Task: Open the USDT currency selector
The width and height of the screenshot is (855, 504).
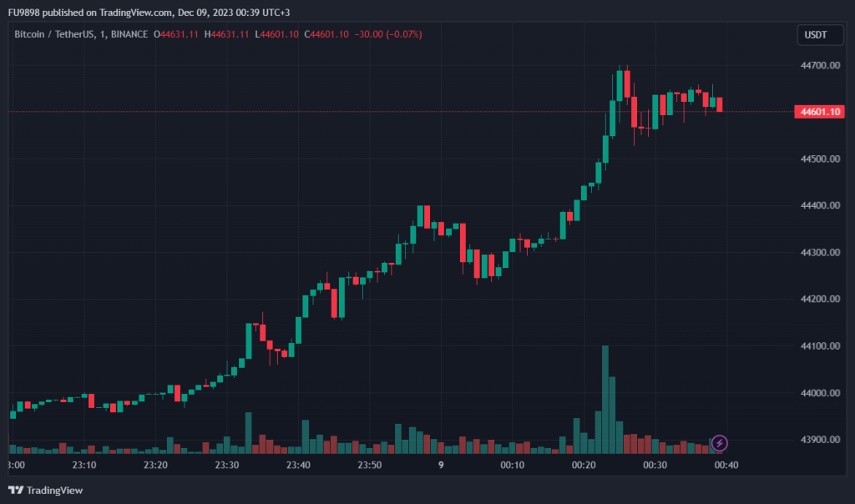Action: click(x=815, y=35)
